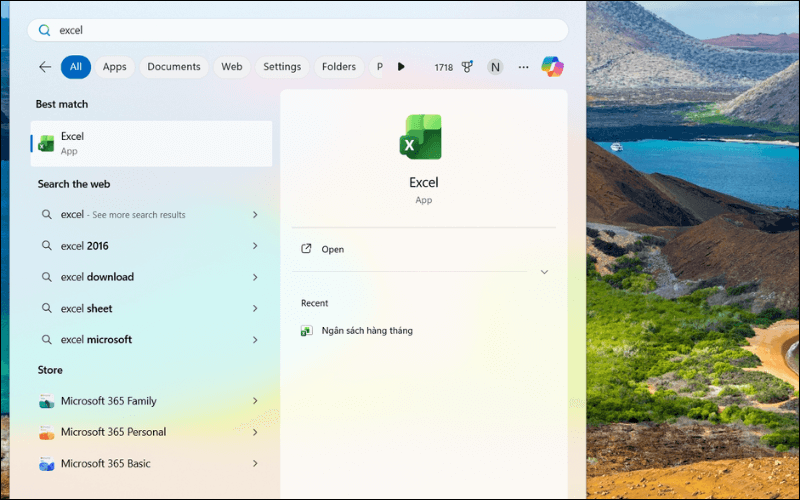This screenshot has height=500, width=800.
Task: Select the All filter tab
Action: [76, 67]
